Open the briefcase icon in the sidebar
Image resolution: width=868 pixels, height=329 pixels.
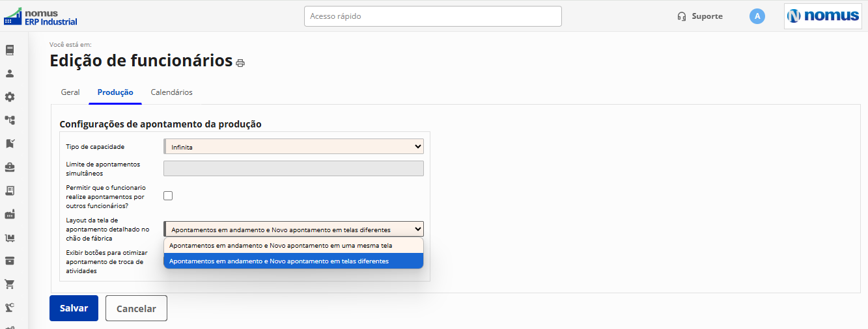10,167
